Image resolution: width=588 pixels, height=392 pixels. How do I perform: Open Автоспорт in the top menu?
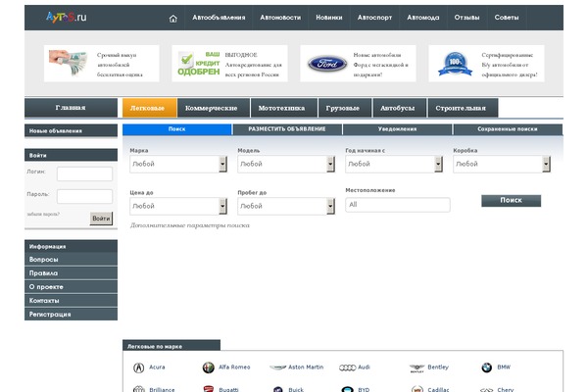pos(374,18)
